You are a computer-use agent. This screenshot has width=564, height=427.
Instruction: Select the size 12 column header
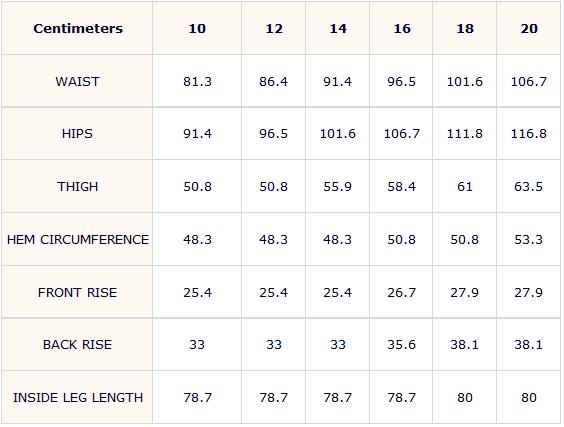274,28
